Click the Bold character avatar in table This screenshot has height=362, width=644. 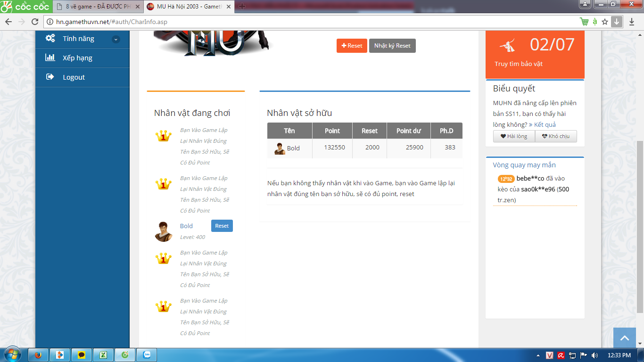tap(280, 148)
